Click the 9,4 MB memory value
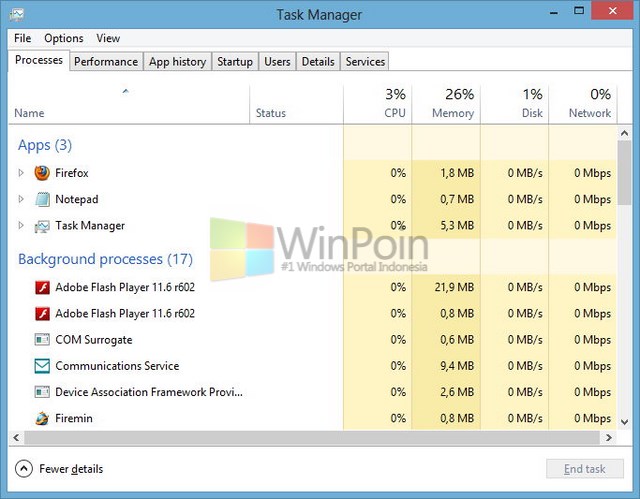The width and height of the screenshot is (640, 499). [x=457, y=366]
